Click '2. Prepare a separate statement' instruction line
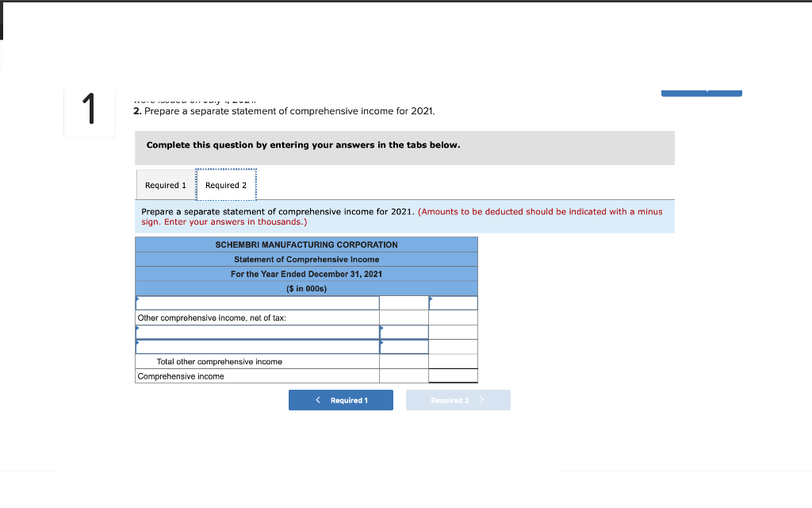The width and height of the screenshot is (812, 508). (x=284, y=111)
